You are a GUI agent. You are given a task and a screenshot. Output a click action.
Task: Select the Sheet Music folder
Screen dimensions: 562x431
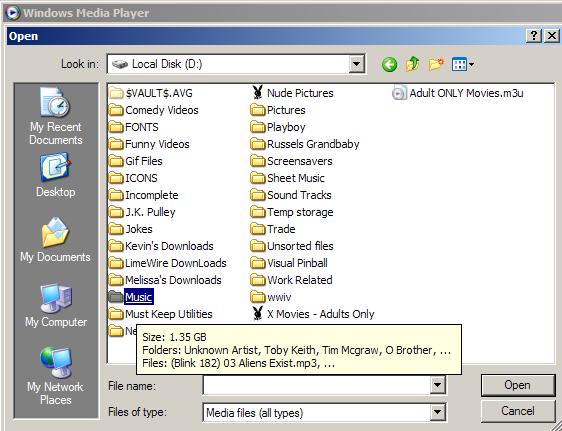coord(287,178)
